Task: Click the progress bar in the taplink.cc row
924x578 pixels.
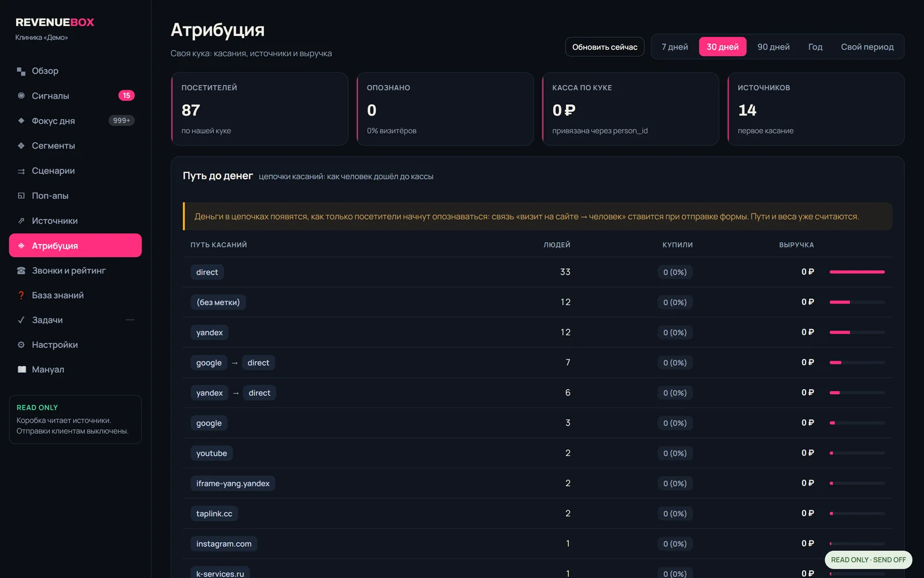Action: click(x=857, y=513)
